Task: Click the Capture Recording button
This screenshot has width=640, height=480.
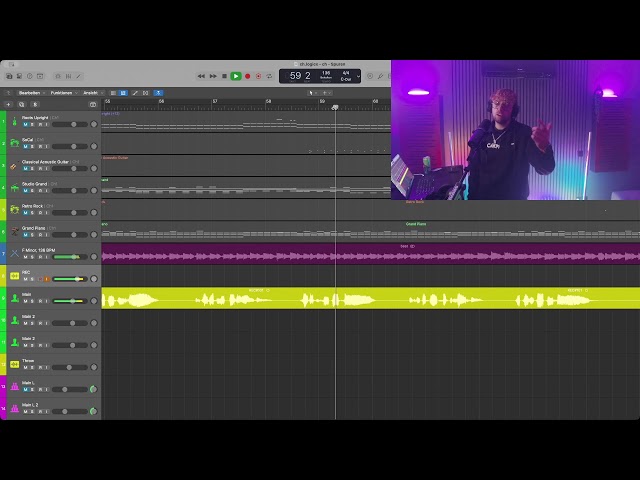Action: click(258, 76)
